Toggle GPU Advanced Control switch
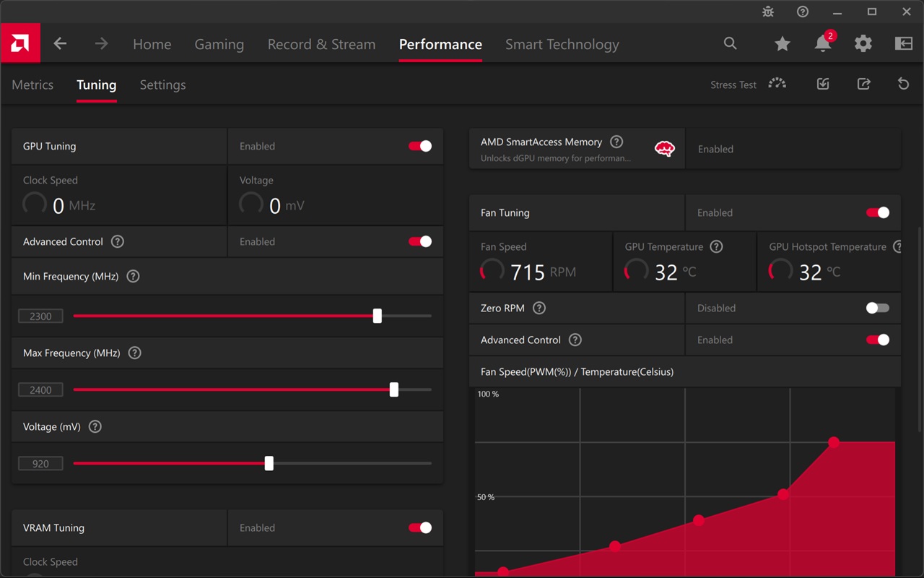 click(420, 241)
